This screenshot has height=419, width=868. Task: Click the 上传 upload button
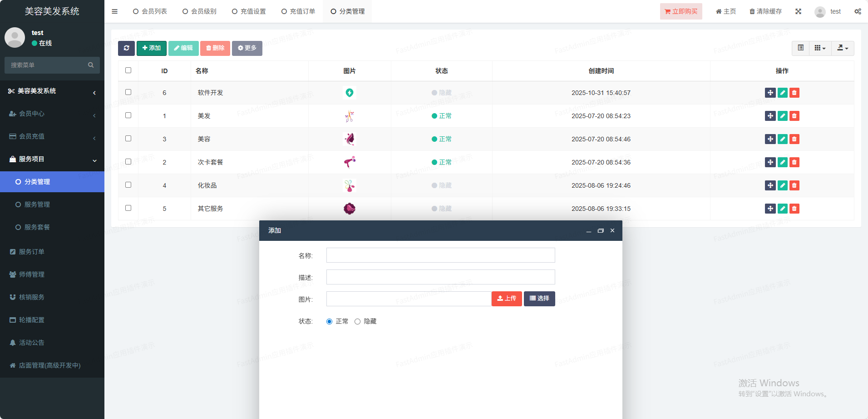coord(507,299)
